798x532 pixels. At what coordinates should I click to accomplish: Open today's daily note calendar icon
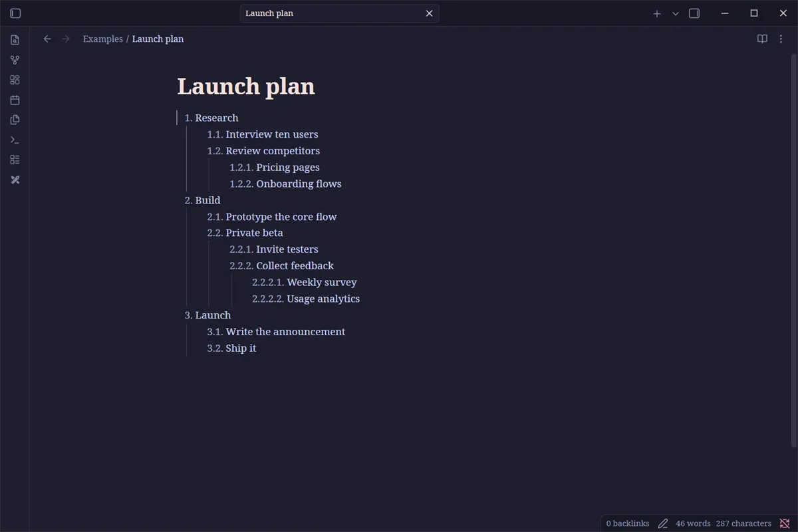click(15, 100)
